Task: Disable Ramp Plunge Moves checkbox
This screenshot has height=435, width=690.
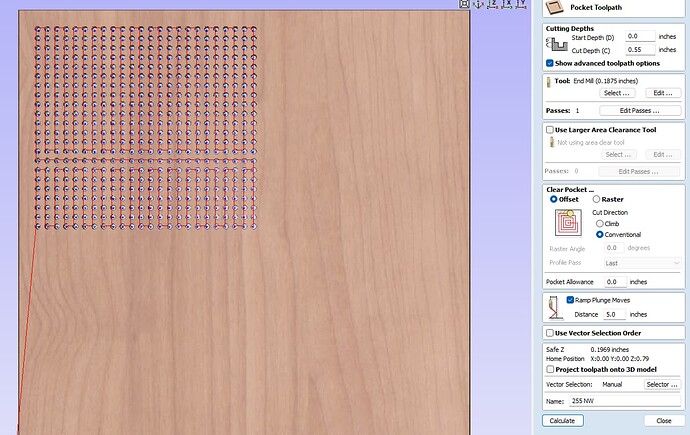Action: pos(570,300)
